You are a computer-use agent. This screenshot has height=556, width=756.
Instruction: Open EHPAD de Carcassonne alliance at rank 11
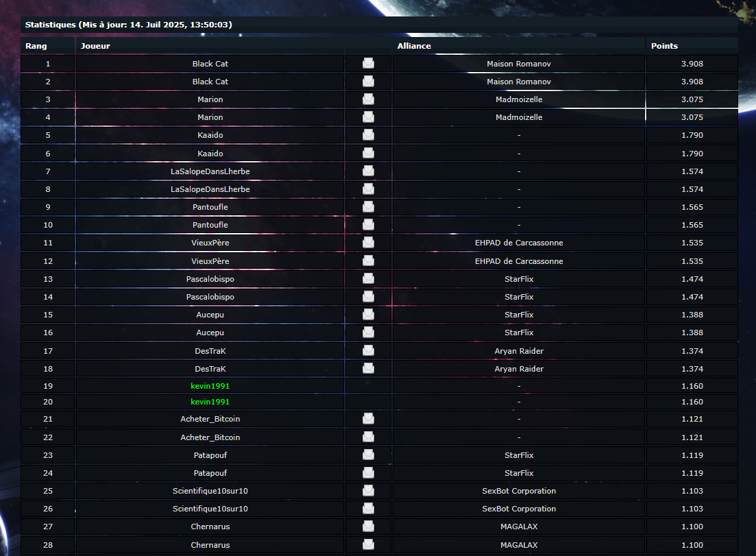(519, 243)
